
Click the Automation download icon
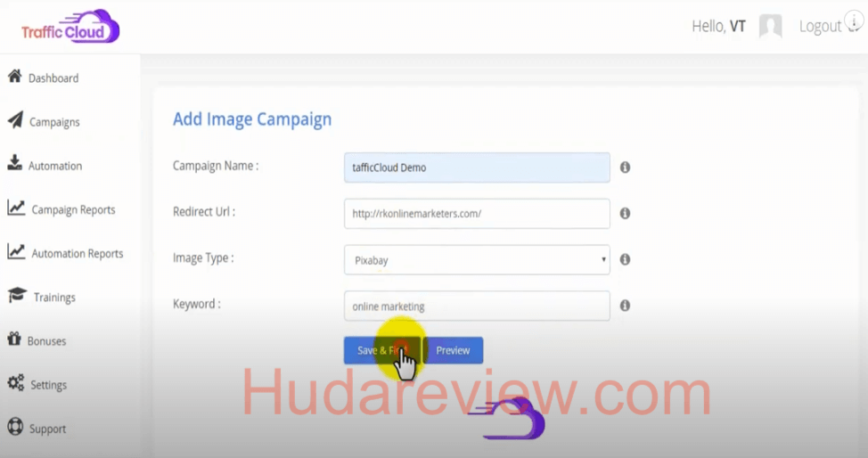[x=15, y=163]
